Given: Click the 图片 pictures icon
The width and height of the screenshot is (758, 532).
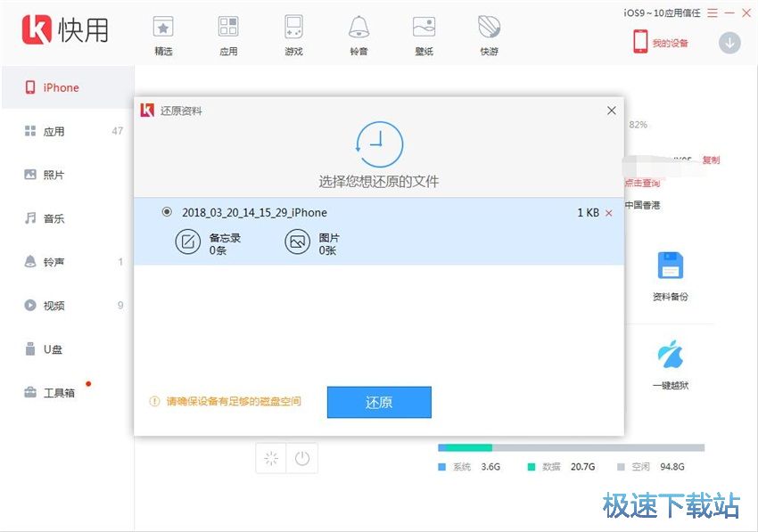Looking at the screenshot, I should [297, 241].
